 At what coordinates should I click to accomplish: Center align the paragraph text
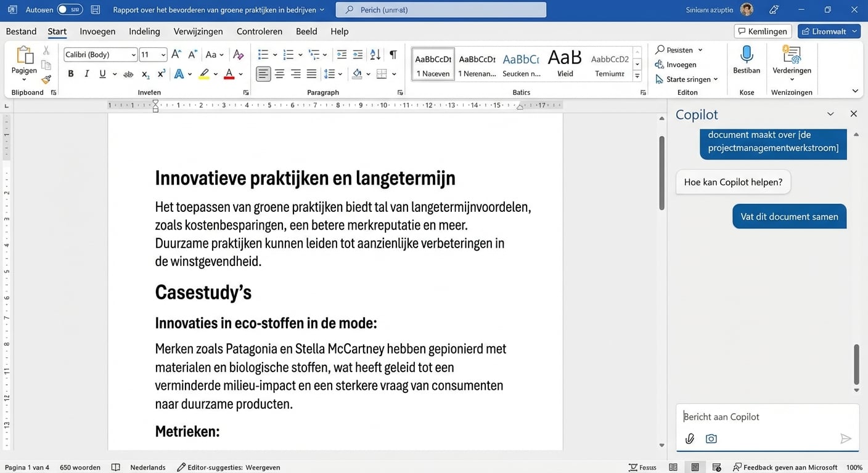(279, 73)
